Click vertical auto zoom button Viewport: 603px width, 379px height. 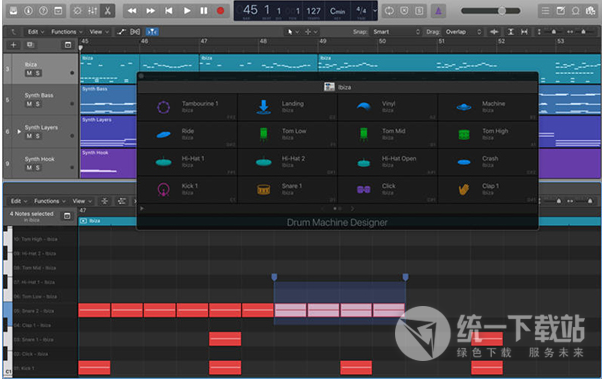click(511, 32)
